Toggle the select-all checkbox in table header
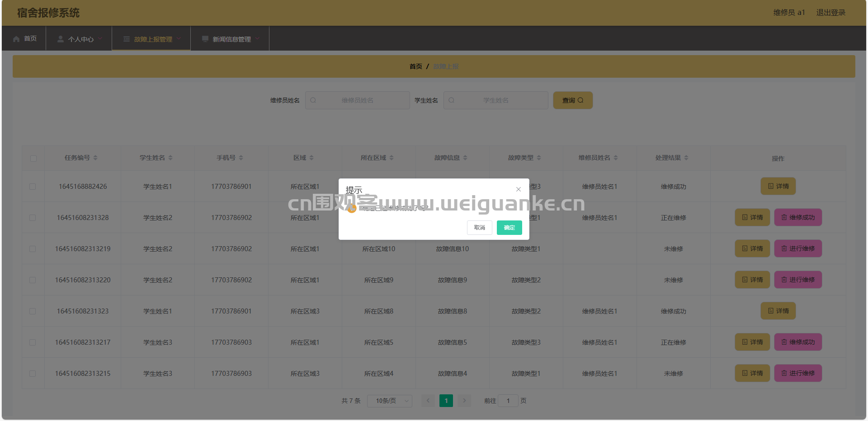The image size is (868, 421). (33, 159)
